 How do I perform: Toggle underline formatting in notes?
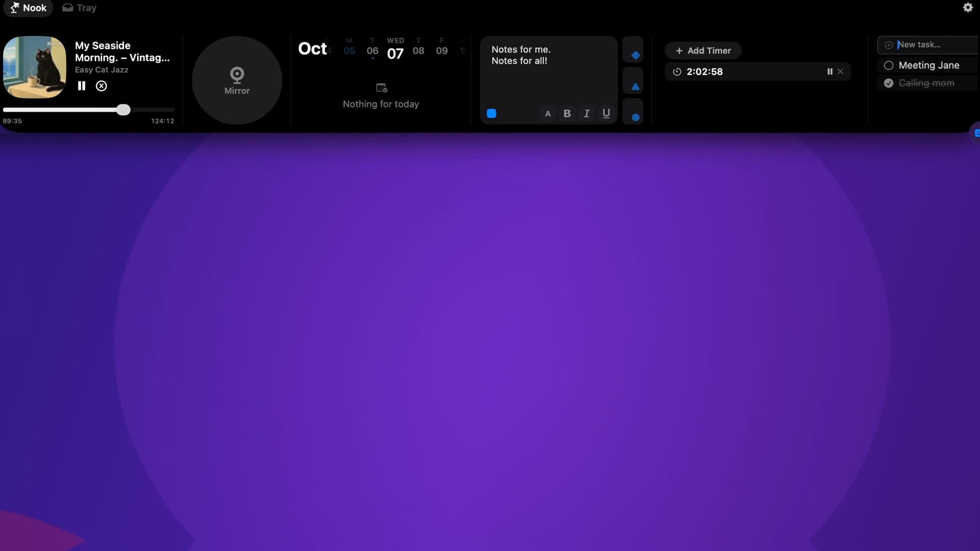606,113
